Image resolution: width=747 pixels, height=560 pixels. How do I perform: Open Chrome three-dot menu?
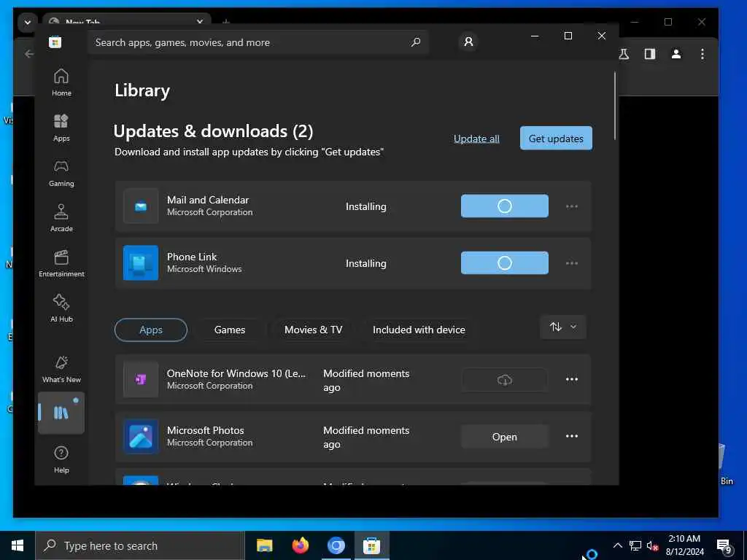point(703,54)
